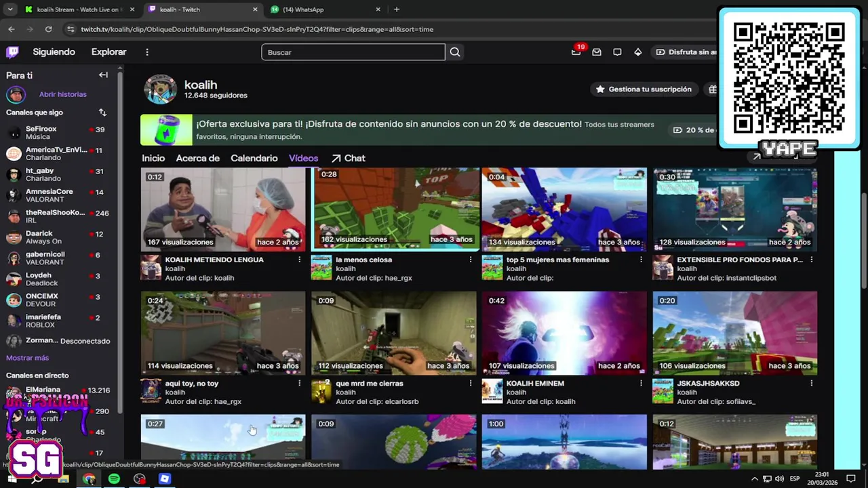Play the KOALIH METIENDO LENGUA clip thumbnail
868x488 pixels.
[223, 209]
